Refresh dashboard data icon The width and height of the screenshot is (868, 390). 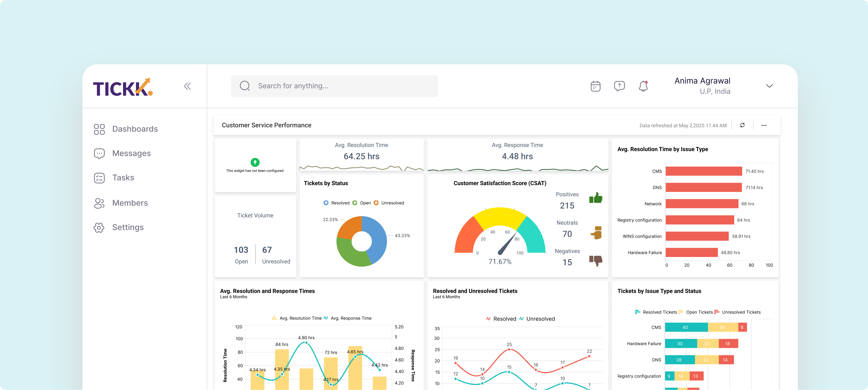click(x=742, y=125)
